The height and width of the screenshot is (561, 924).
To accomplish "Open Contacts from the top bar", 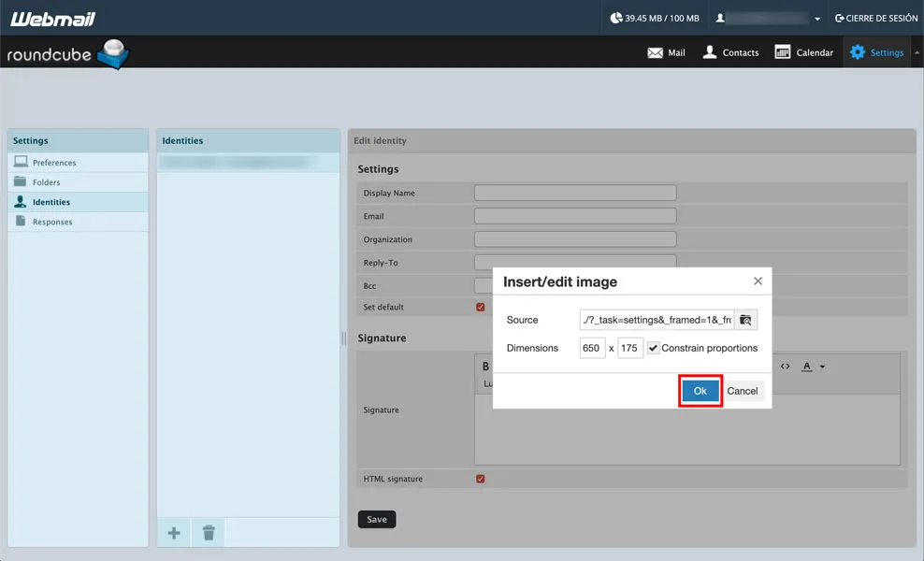I will (x=730, y=52).
